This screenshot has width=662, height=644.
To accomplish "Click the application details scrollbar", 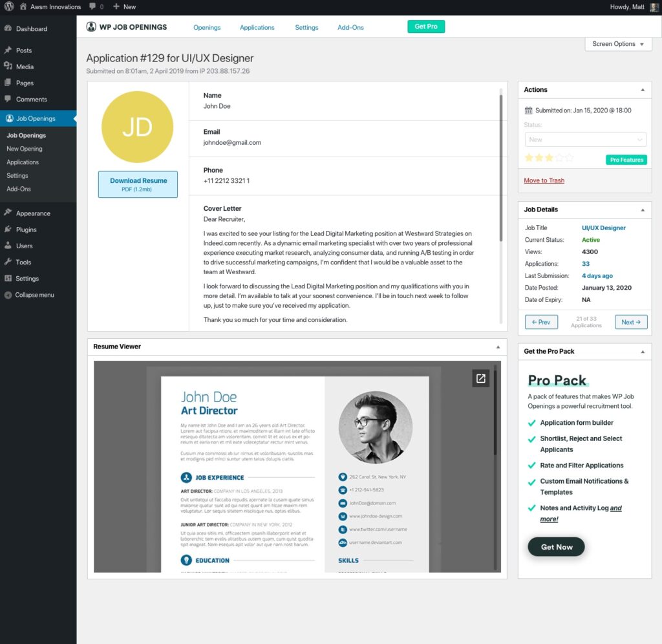I will [501, 169].
